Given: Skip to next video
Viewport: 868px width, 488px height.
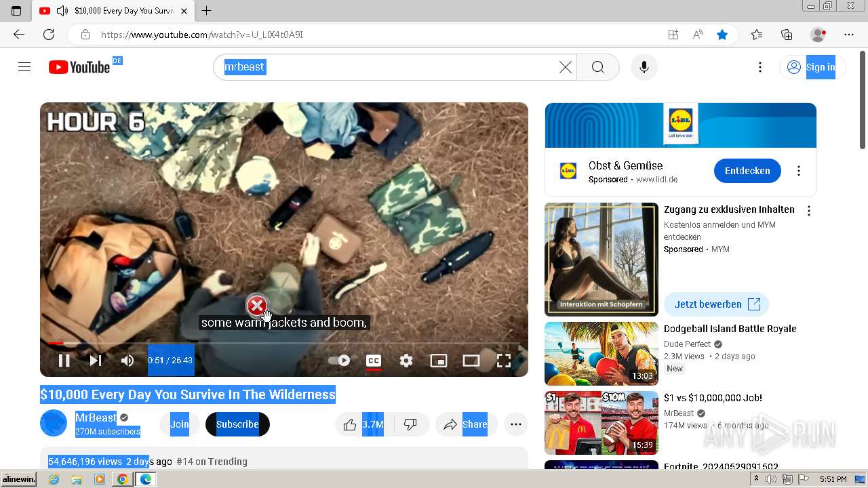Looking at the screenshot, I should [x=96, y=361].
